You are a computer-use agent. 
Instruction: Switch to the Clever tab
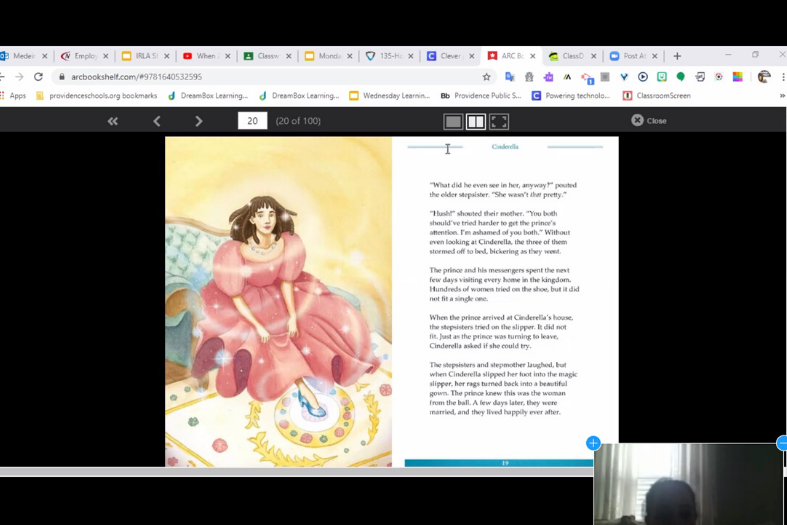coord(445,56)
